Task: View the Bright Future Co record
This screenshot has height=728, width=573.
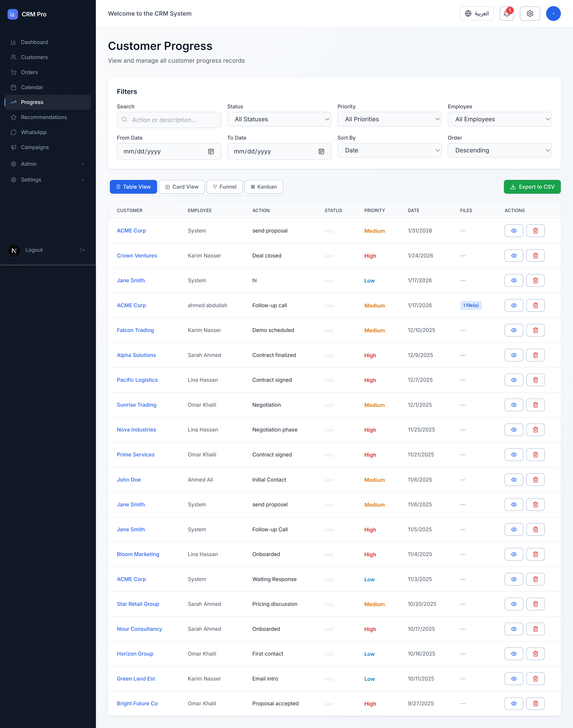Action: (x=514, y=704)
